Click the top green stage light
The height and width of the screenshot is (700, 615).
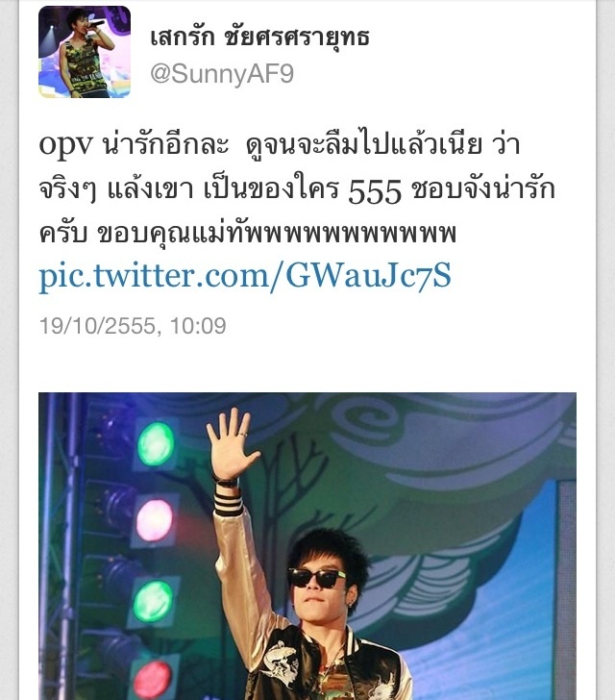156,444
